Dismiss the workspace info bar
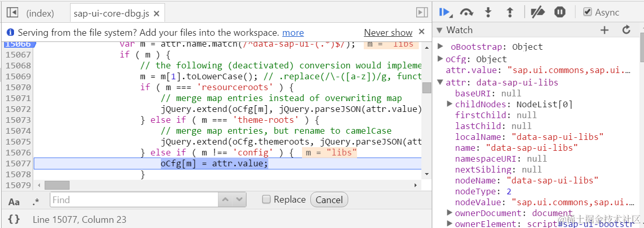This screenshot has width=644, height=228. click(422, 32)
